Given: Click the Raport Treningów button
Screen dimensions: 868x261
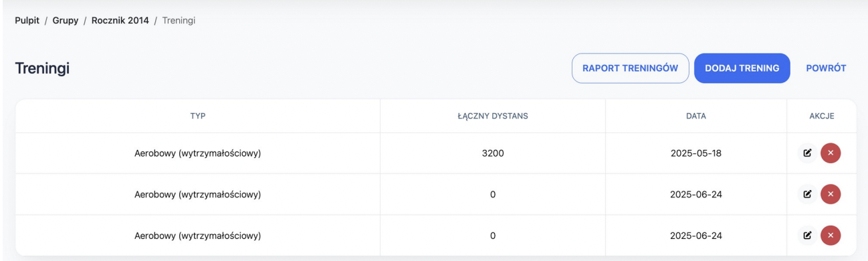Looking at the screenshot, I should tap(630, 68).
